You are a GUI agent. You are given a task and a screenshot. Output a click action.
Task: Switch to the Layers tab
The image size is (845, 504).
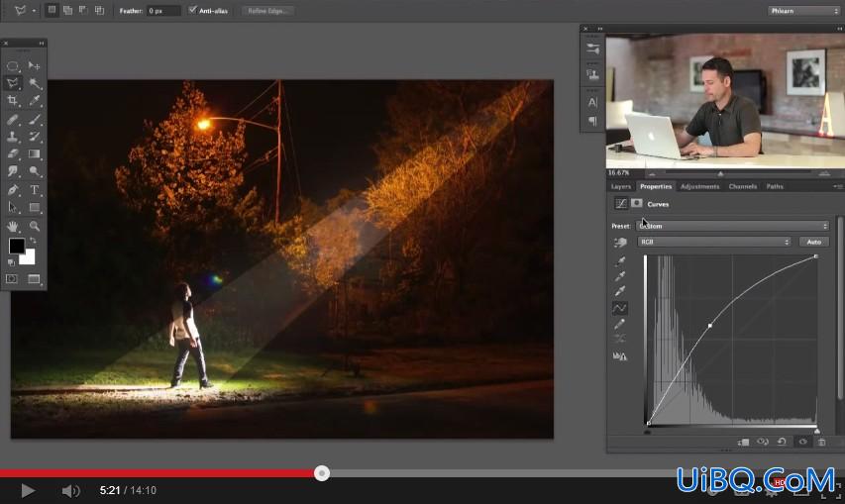(621, 186)
